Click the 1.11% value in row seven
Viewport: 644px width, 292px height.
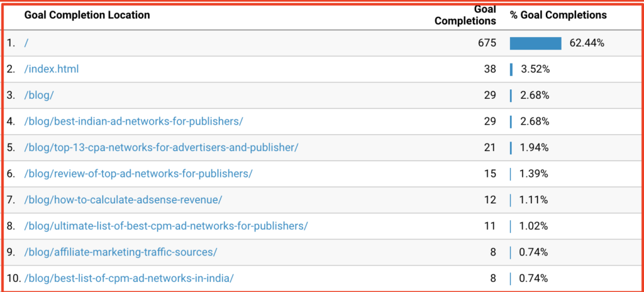click(x=533, y=200)
